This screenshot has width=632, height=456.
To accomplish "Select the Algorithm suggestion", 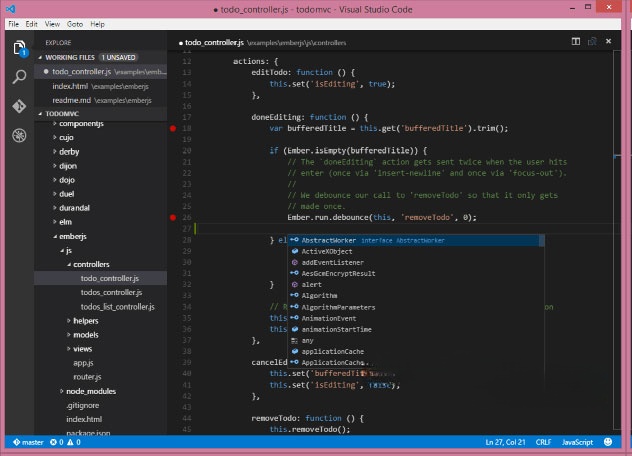I will click(416, 296).
